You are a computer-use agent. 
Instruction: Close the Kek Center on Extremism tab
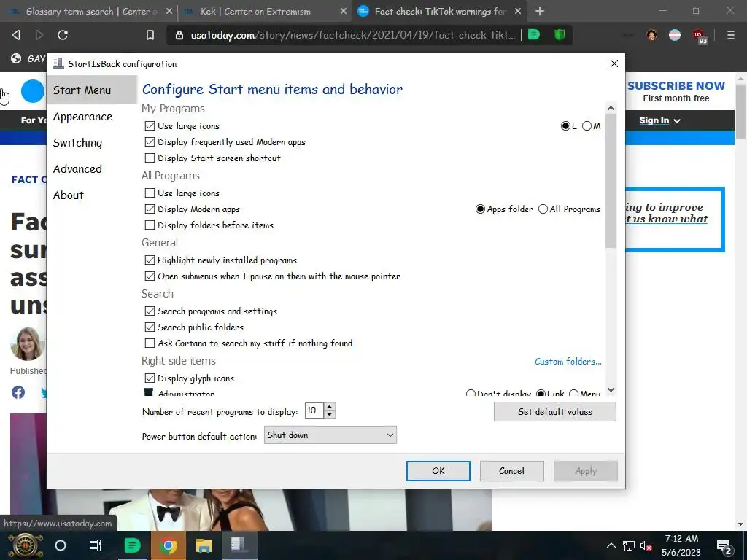344,11
